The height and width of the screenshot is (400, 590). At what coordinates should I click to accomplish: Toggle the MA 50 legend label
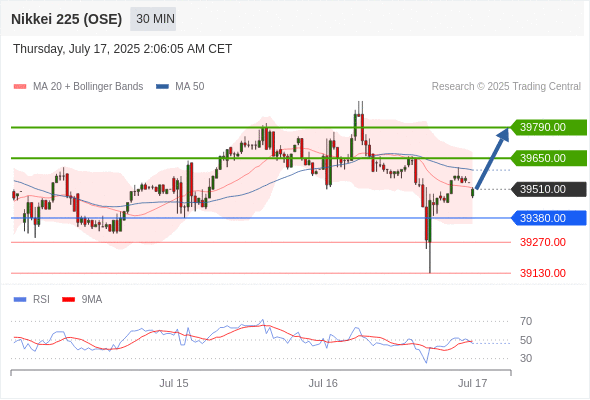point(190,87)
